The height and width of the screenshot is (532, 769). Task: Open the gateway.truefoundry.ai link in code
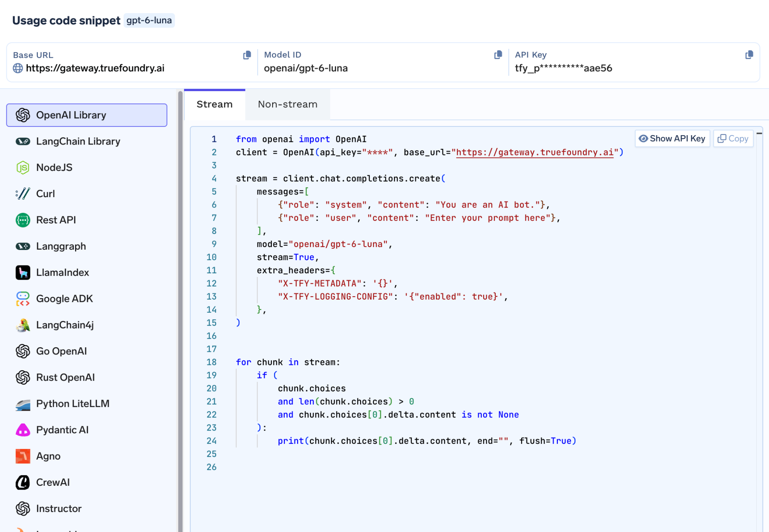click(535, 152)
